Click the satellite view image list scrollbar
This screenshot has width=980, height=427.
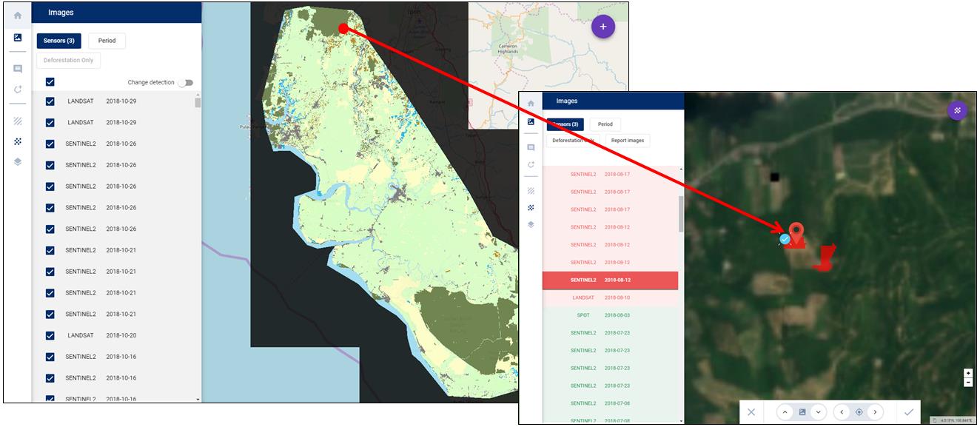[681, 215]
